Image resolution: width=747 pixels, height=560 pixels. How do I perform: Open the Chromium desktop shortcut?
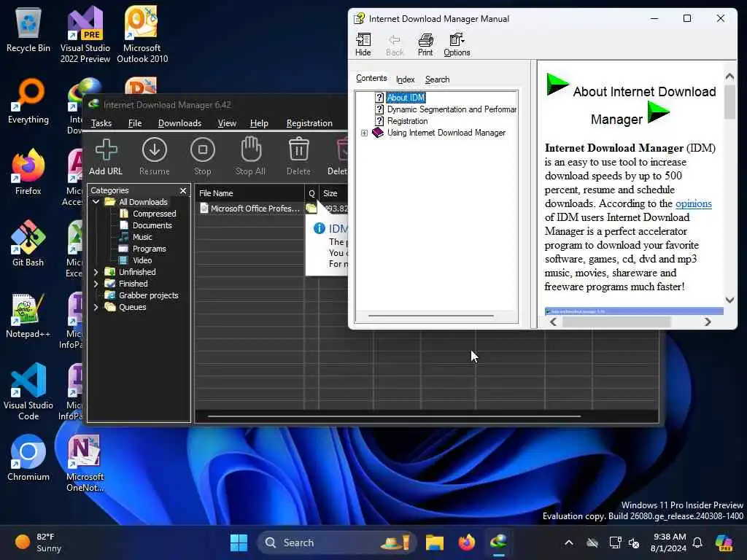tap(28, 458)
